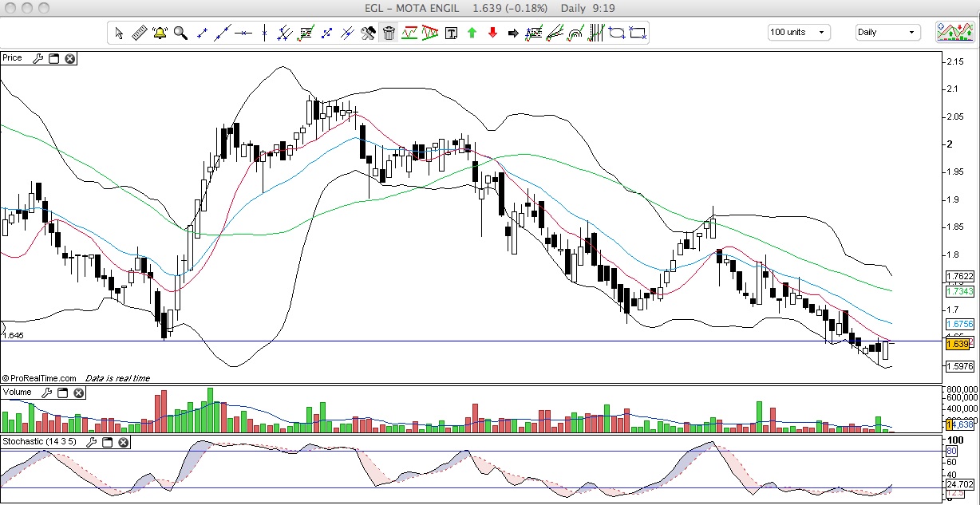The width and height of the screenshot is (980, 505).
Task: Click the blue 1.6756 average value
Action: [x=959, y=325]
